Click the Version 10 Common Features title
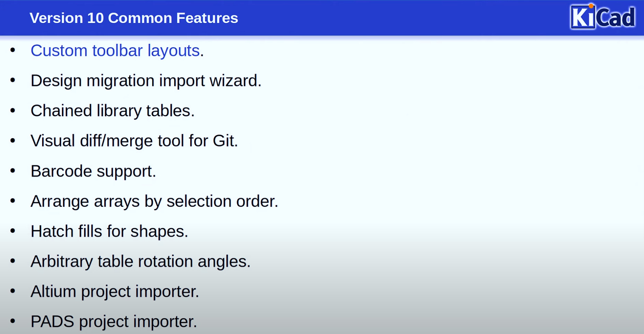The width and height of the screenshot is (644, 334). 134,18
